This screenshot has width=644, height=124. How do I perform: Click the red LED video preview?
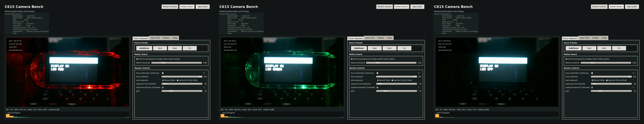pyautogui.click(x=68, y=72)
